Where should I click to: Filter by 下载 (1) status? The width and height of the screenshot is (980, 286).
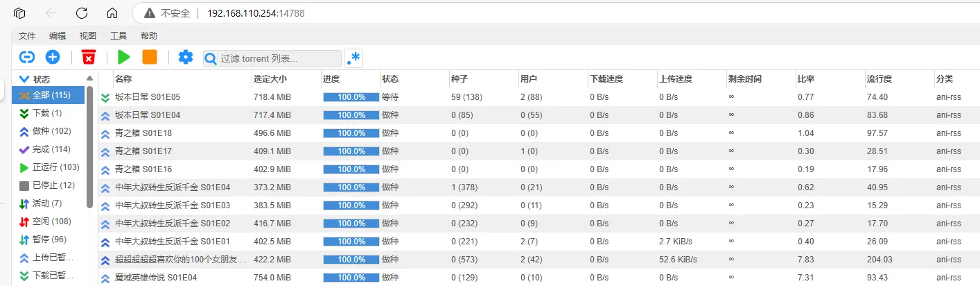pyautogui.click(x=46, y=112)
